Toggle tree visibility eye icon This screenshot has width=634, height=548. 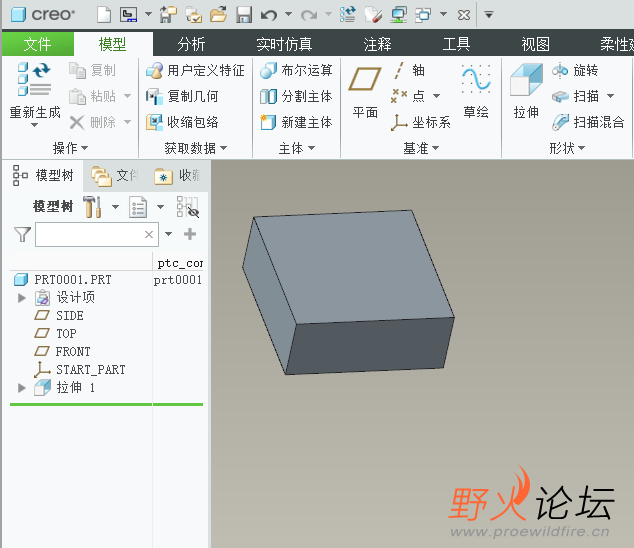(188, 207)
